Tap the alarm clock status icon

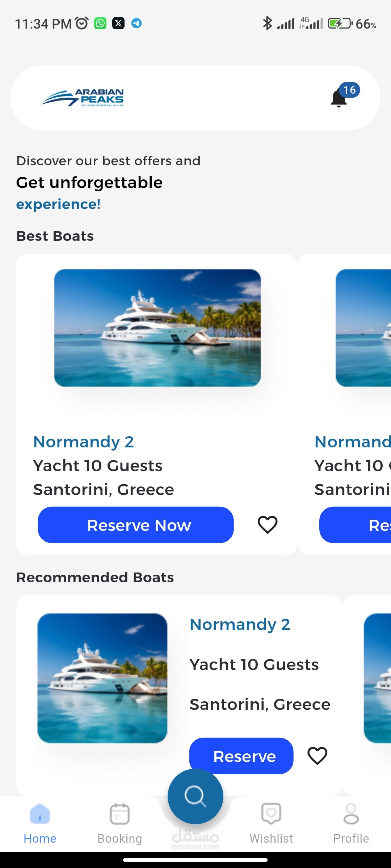[82, 23]
